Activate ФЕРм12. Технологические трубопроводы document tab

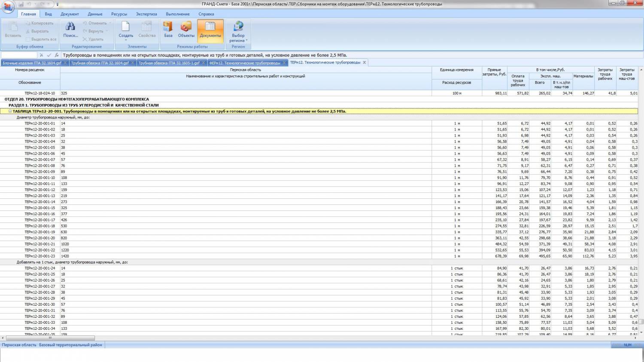point(245,63)
